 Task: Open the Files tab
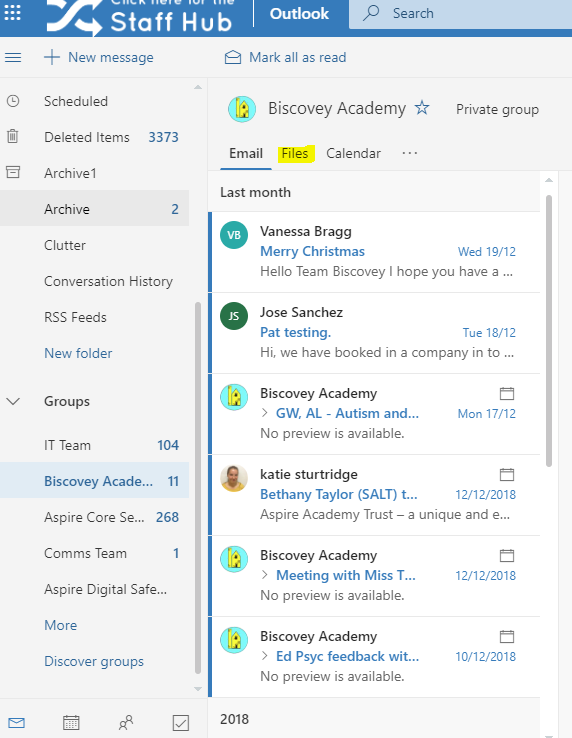pos(295,153)
